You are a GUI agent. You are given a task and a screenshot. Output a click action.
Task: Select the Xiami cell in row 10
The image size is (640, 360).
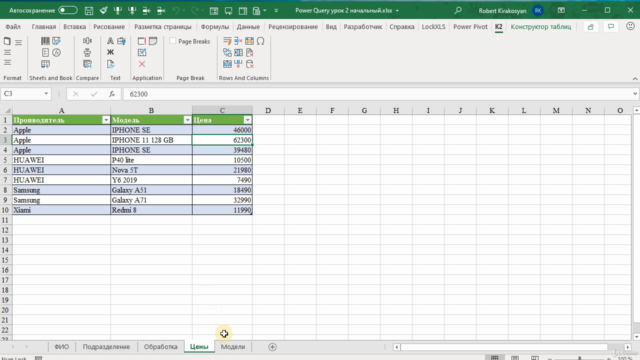coord(61,210)
